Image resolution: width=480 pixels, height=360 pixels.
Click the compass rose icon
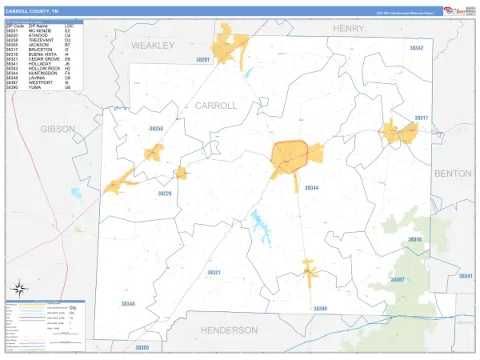point(19,289)
